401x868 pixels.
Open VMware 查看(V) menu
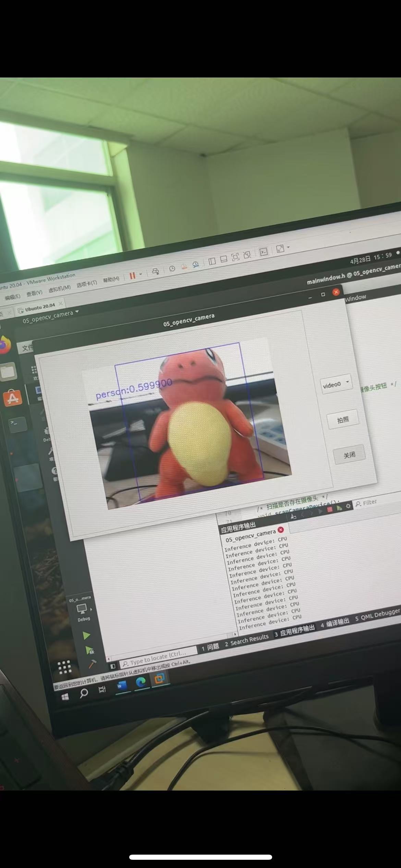tap(34, 293)
